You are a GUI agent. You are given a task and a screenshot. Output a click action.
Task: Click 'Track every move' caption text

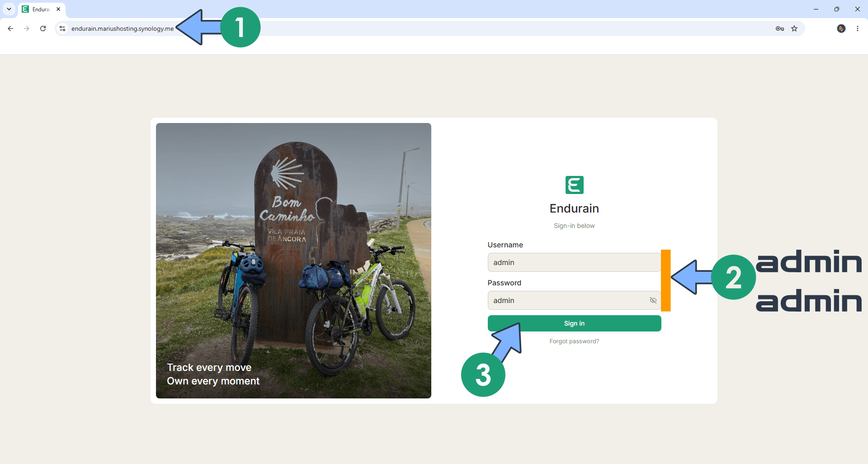tap(209, 367)
